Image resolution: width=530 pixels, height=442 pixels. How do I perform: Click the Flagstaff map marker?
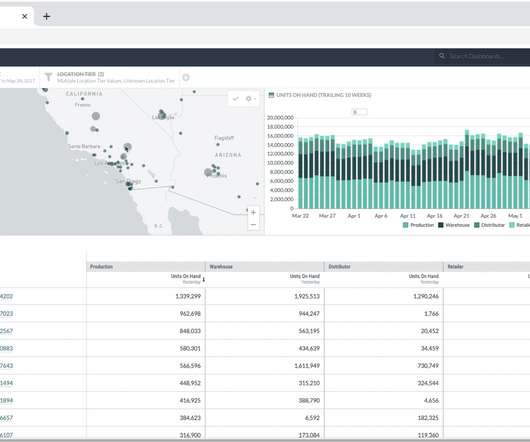[x=218, y=144]
